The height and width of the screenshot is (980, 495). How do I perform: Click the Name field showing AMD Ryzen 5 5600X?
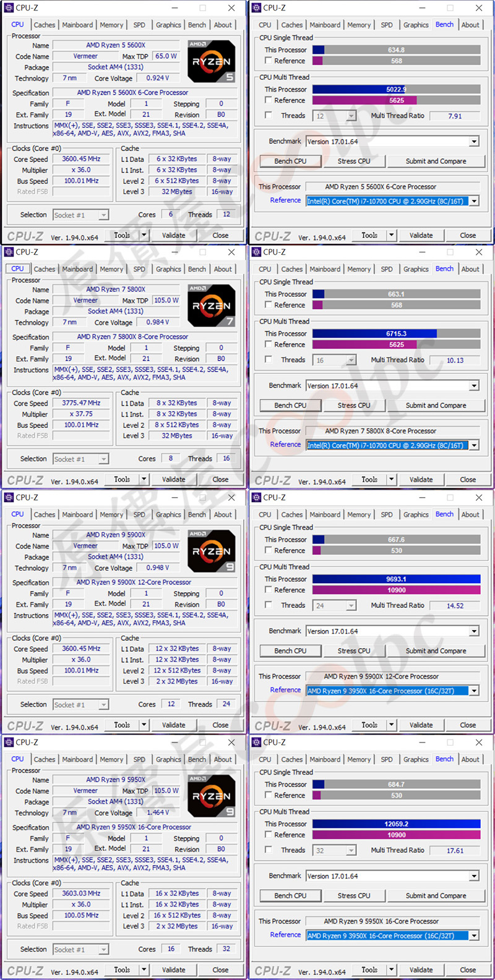tap(116, 45)
